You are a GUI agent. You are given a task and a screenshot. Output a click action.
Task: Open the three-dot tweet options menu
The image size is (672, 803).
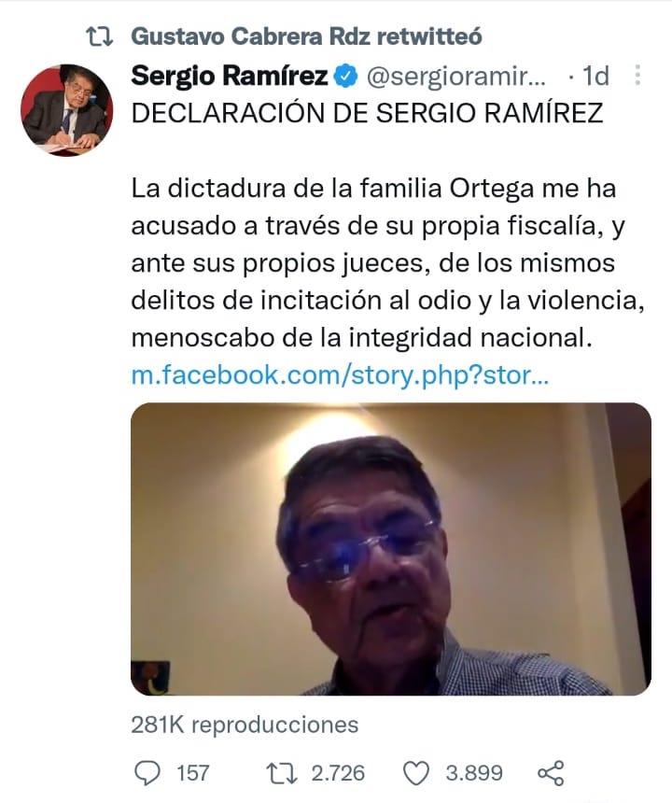637,76
